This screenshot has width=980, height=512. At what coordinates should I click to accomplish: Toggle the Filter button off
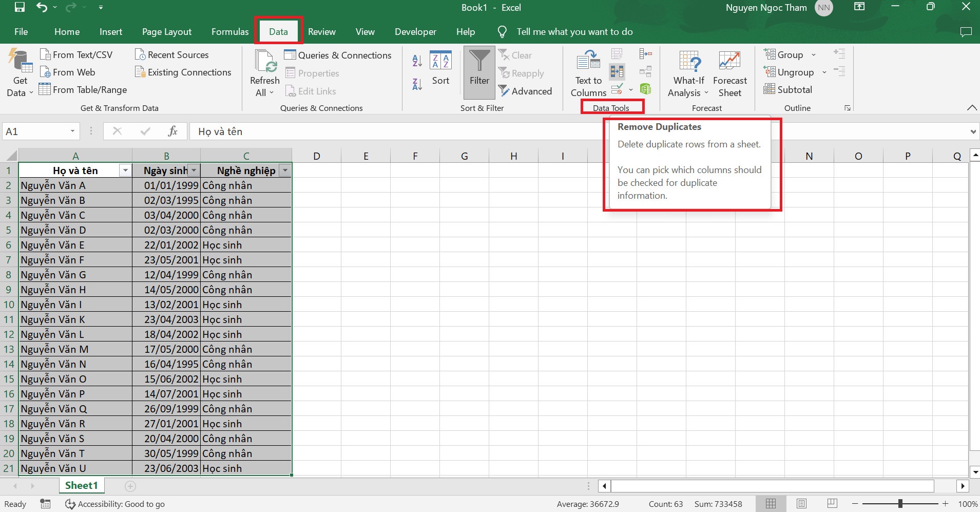click(x=479, y=72)
